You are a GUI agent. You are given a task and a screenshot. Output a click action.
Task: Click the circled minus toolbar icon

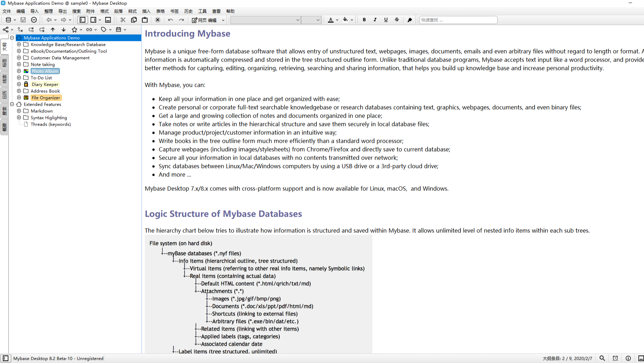tap(34, 20)
